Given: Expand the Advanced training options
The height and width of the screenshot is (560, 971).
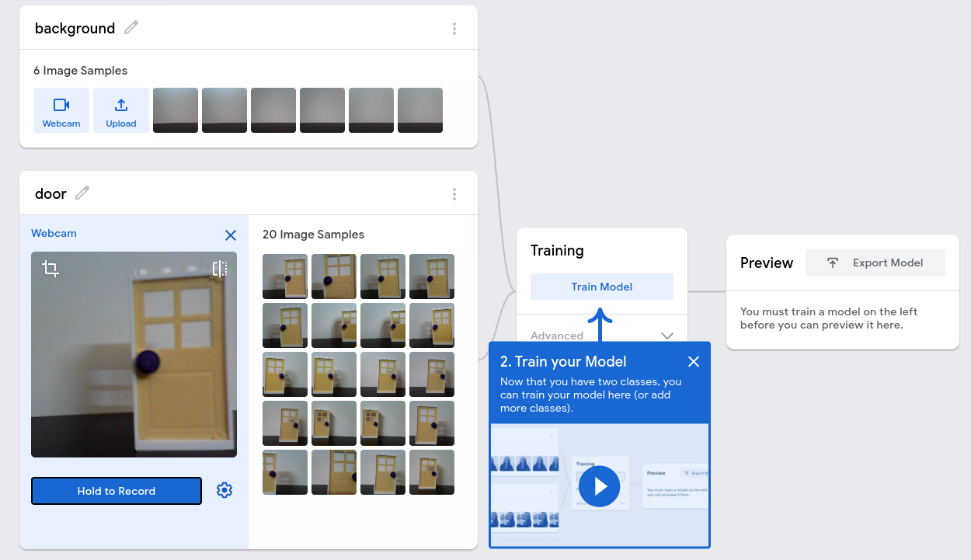Looking at the screenshot, I should [x=666, y=336].
